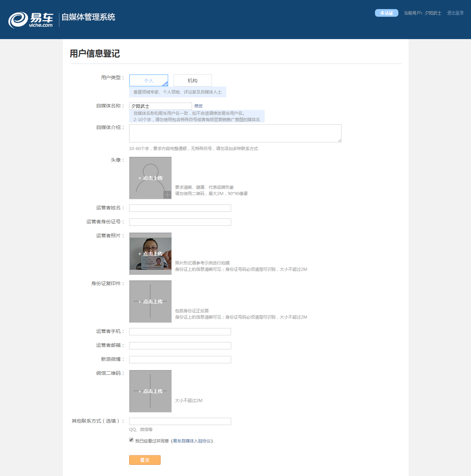Click the Yiche logo in header
471x476 pixels.
point(31,20)
